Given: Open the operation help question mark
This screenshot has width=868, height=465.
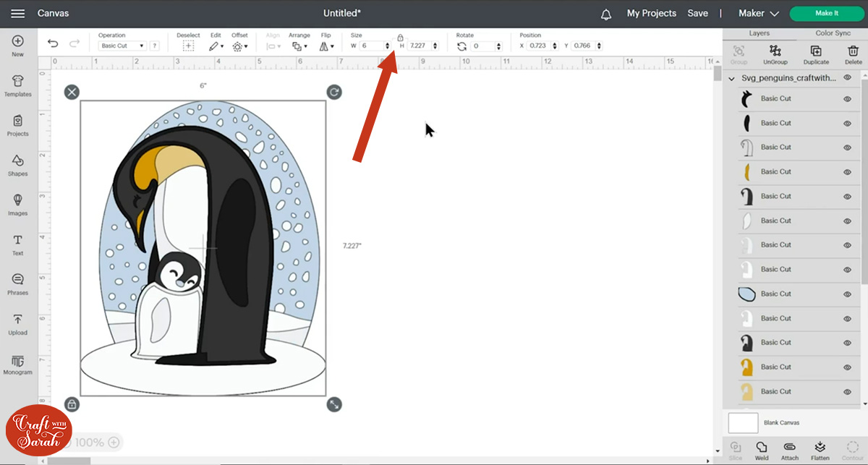Looking at the screenshot, I should coord(154,46).
